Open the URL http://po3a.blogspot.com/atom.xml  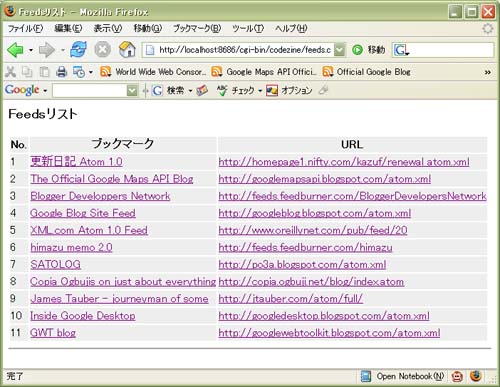coord(302,265)
